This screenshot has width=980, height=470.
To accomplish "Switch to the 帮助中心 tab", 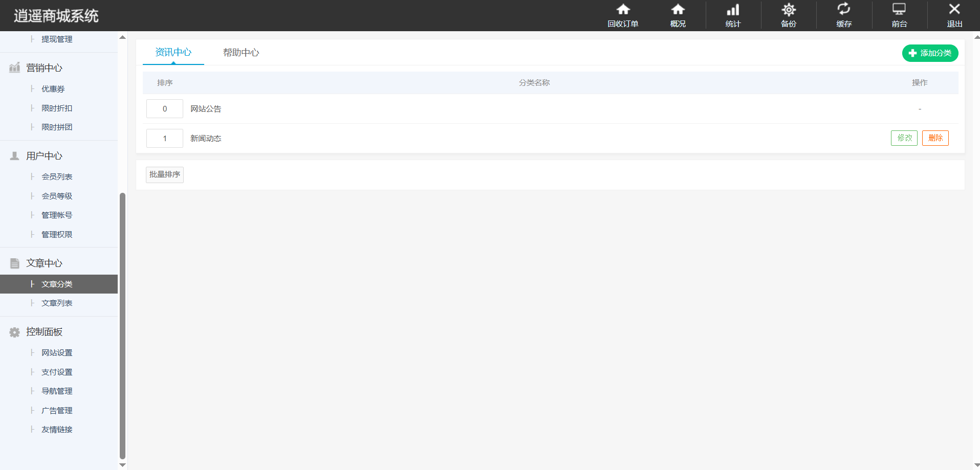I will (x=241, y=53).
